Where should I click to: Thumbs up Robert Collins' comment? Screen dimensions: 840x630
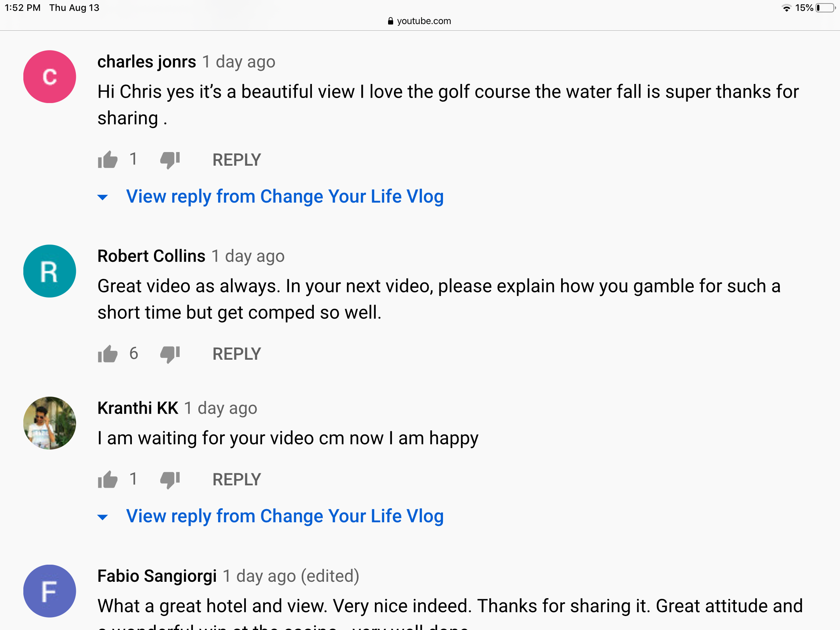(x=108, y=353)
